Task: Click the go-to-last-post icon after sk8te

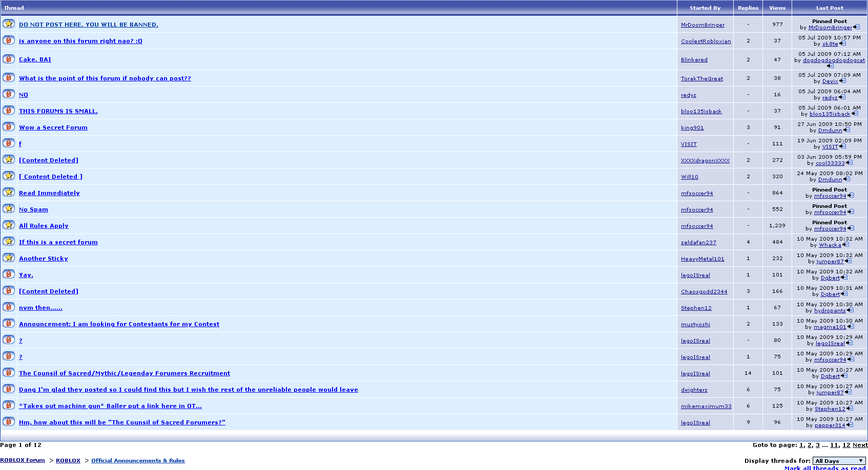Action: pos(843,44)
